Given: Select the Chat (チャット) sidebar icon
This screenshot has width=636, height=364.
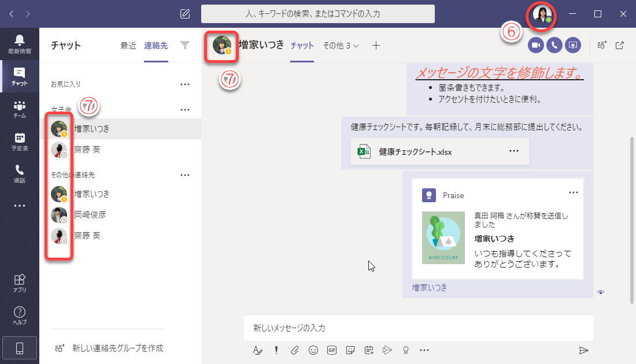Looking at the screenshot, I should [20, 76].
